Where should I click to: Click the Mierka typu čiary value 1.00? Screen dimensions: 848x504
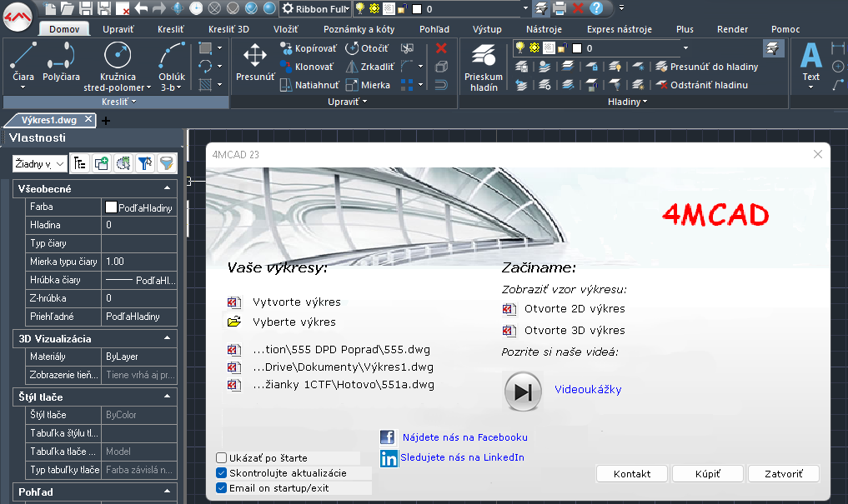(139, 262)
